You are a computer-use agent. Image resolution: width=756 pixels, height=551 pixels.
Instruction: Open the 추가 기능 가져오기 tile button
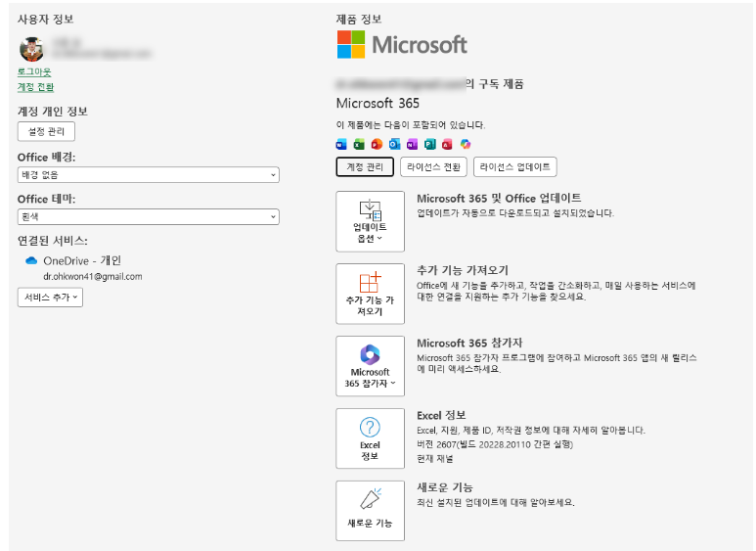point(370,294)
